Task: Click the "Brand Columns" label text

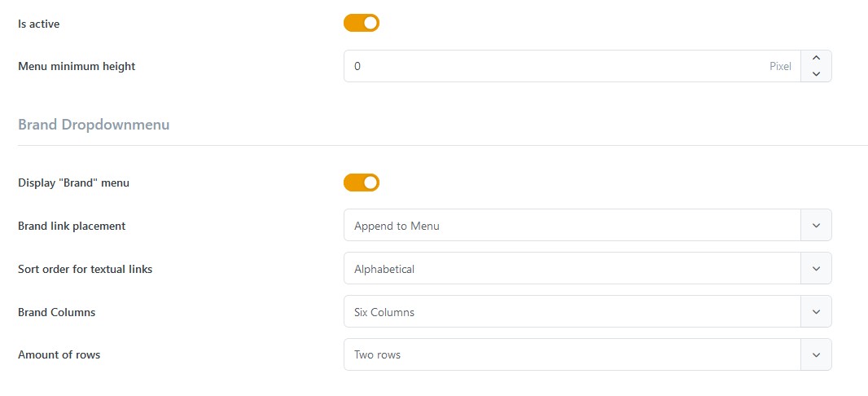Action: (56, 312)
